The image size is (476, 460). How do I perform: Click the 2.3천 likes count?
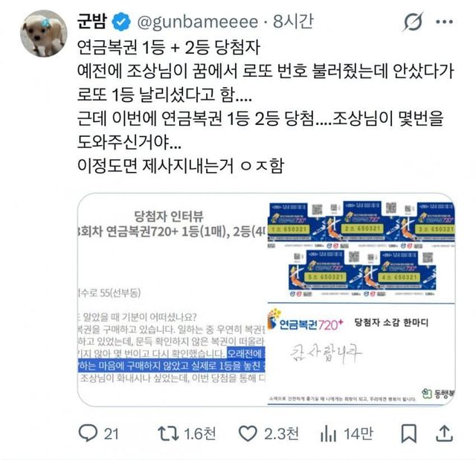[281, 433]
